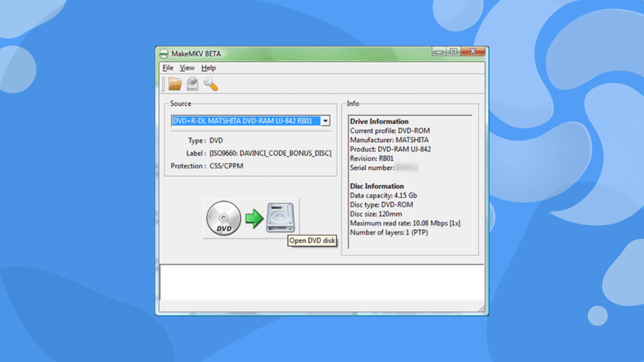Open the Help menu
The width and height of the screenshot is (644, 362).
point(209,68)
